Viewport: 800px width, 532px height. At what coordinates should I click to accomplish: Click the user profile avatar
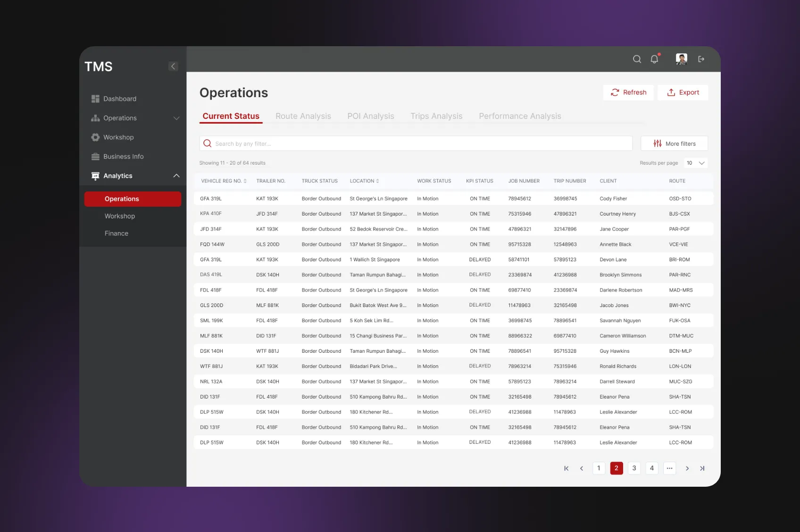click(x=681, y=59)
